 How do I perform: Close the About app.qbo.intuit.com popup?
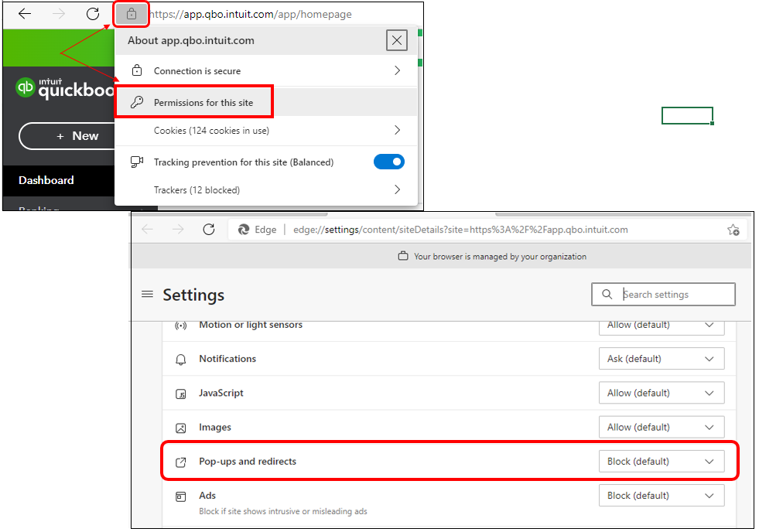(396, 40)
